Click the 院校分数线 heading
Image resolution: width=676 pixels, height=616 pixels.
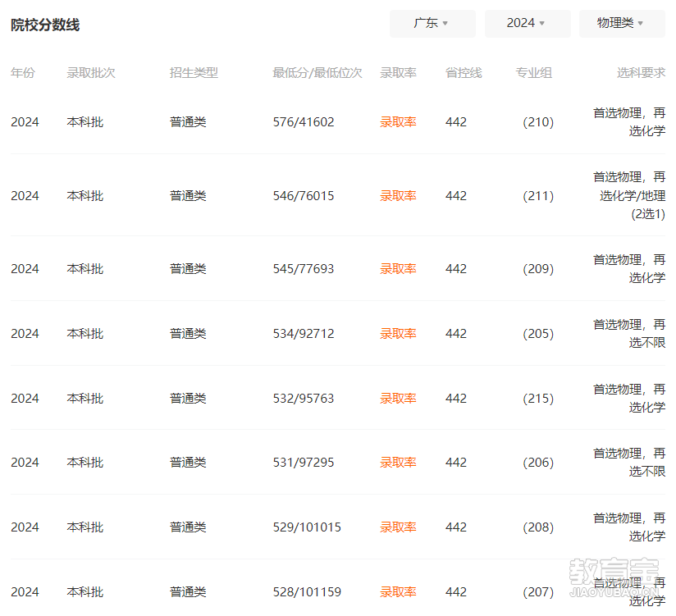pos(45,25)
